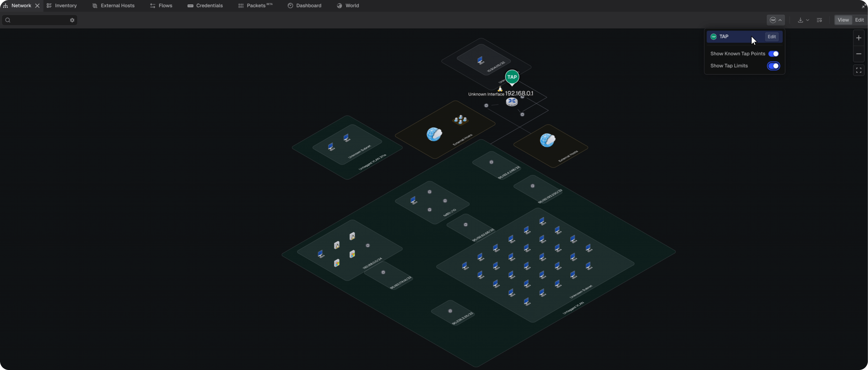Select the TAP entry in dropdown panel

[x=744, y=37]
